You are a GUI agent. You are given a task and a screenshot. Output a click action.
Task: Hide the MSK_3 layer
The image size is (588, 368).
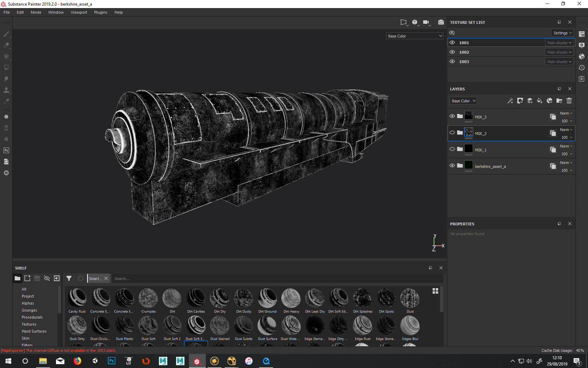point(452,116)
